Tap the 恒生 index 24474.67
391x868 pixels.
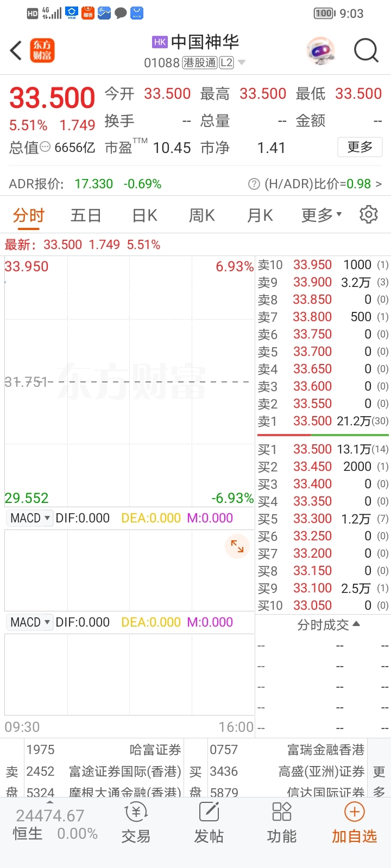click(x=50, y=815)
